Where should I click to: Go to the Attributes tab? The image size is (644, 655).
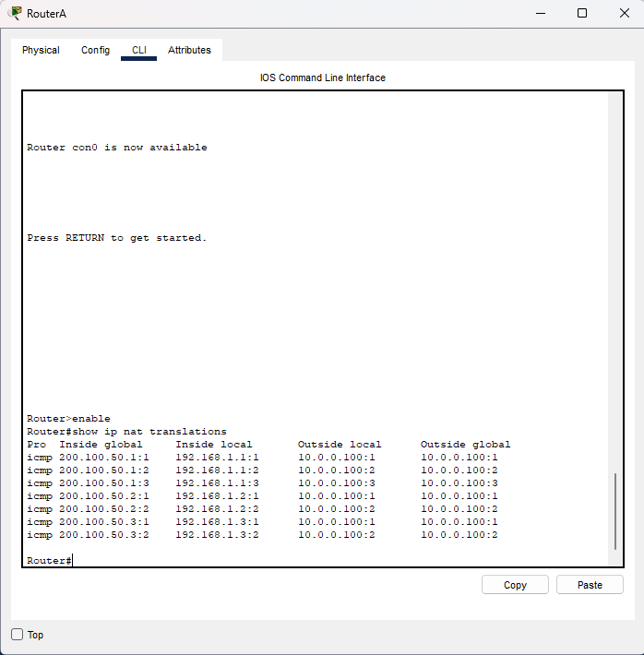pyautogui.click(x=189, y=50)
